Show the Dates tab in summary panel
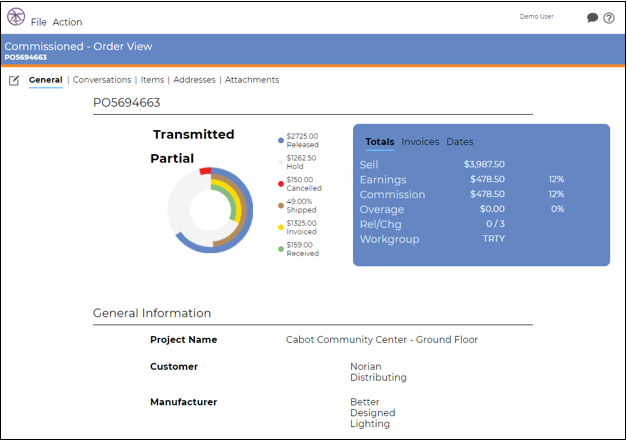The height and width of the screenshot is (441, 627). (x=460, y=142)
